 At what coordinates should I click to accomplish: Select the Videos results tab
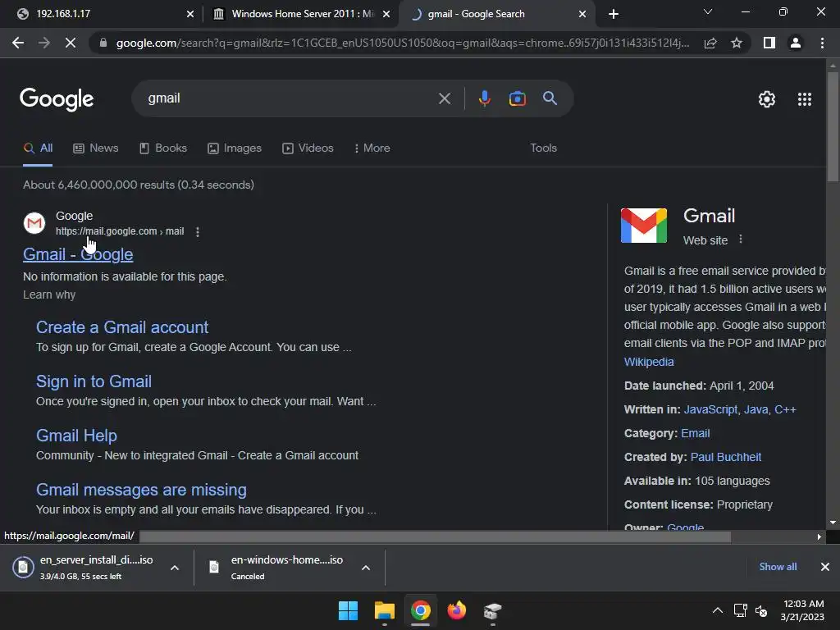308,148
